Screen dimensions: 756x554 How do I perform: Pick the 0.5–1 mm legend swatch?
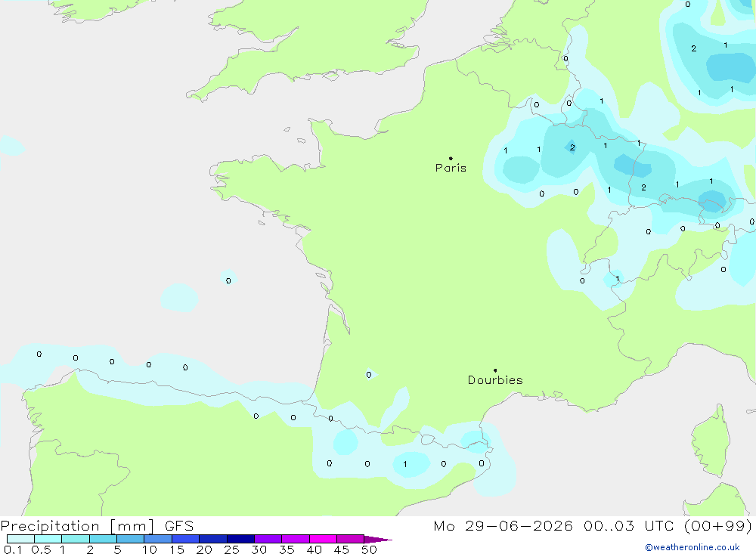click(48, 539)
